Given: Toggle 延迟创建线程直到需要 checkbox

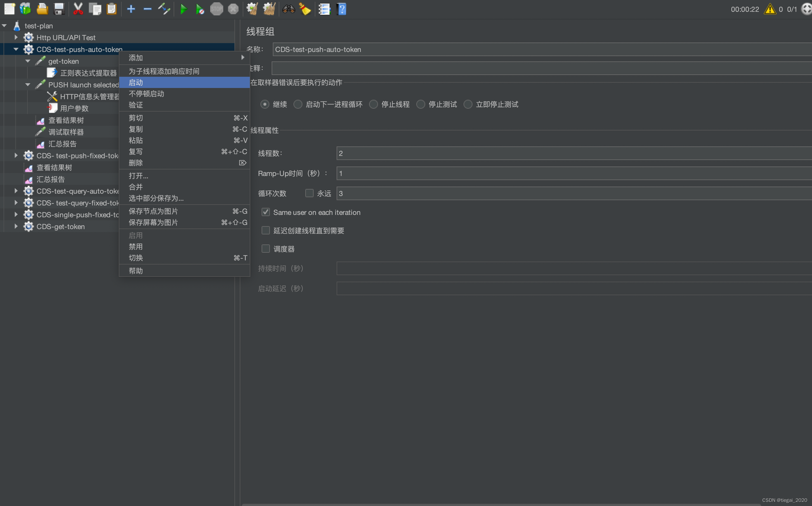Looking at the screenshot, I should coord(265,230).
